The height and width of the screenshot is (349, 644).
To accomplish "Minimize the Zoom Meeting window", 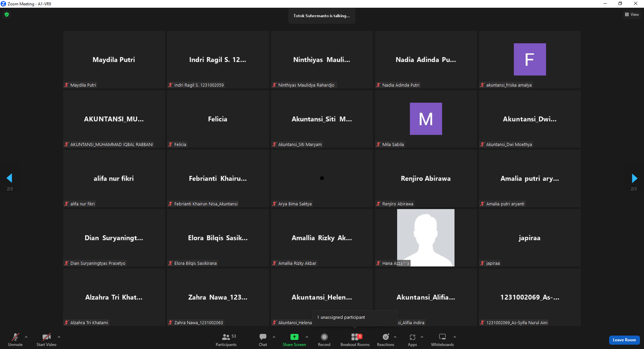I will pos(605,4).
